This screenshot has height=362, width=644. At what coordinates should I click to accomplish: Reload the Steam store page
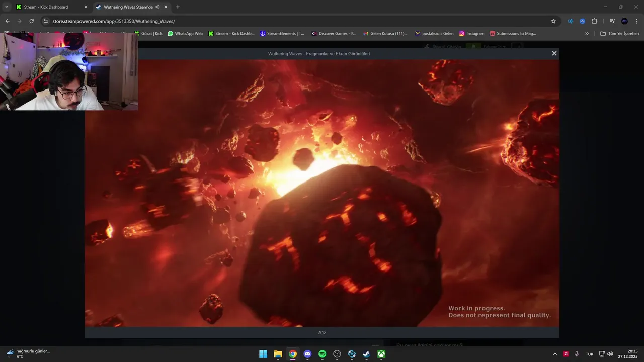click(x=31, y=21)
